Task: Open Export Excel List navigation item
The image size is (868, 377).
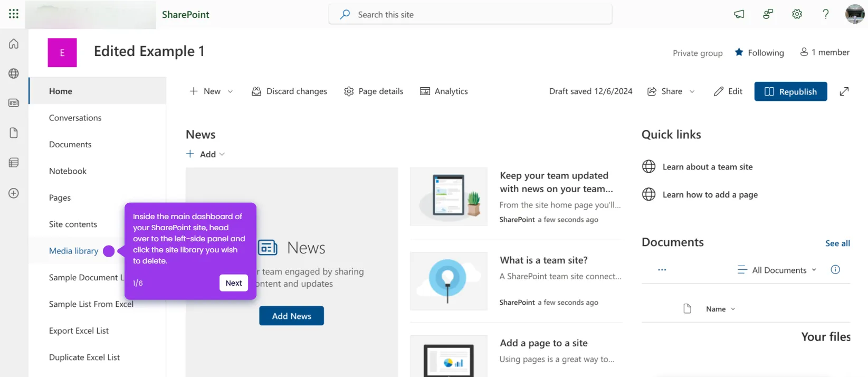Action: click(79, 331)
